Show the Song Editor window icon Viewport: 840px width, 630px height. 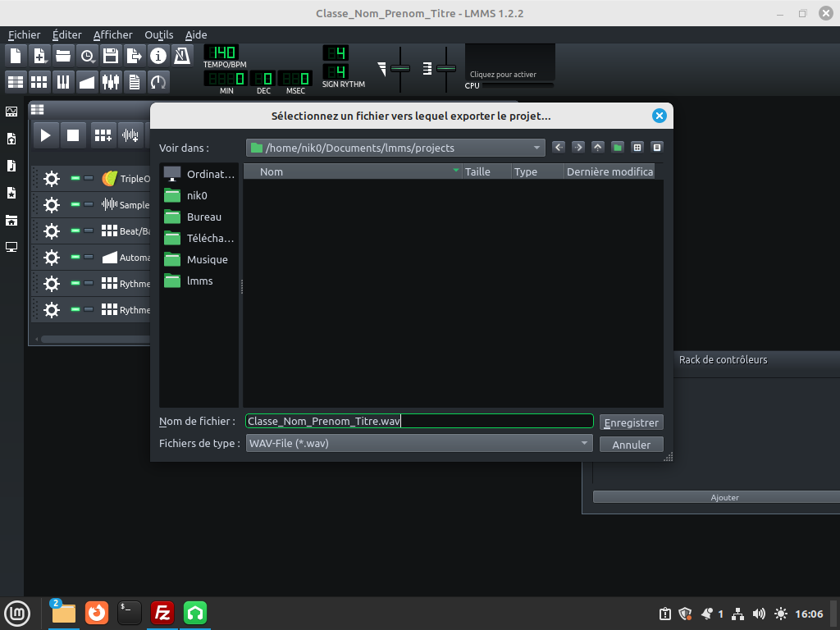click(x=16, y=82)
